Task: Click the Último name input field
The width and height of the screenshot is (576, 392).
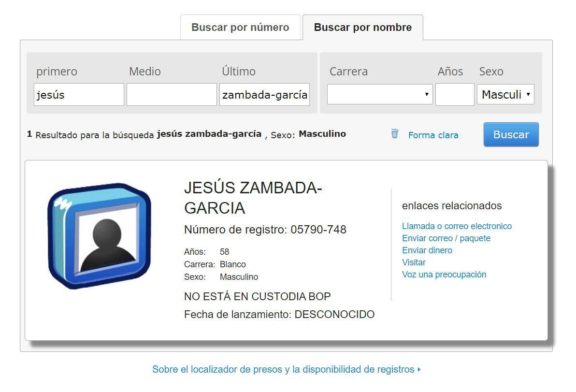Action: [x=264, y=95]
